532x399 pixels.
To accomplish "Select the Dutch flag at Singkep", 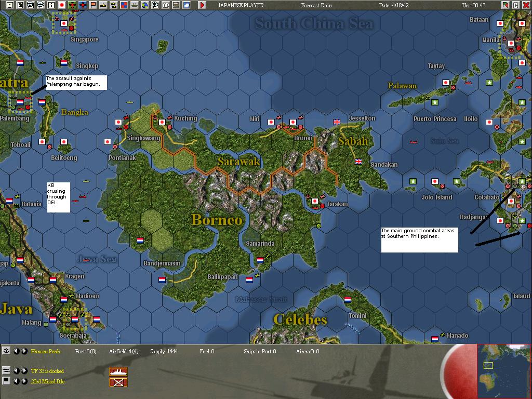I will (x=64, y=62).
